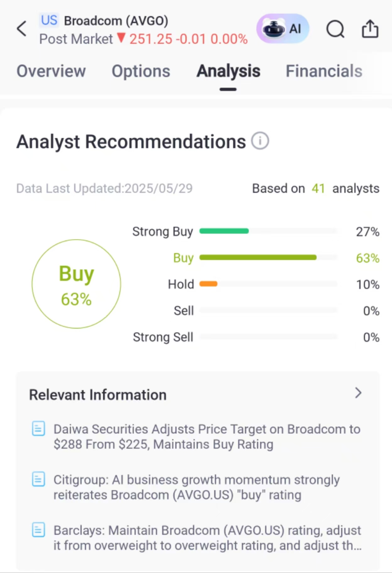
Task: Tap the share icon
Action: [x=370, y=29]
